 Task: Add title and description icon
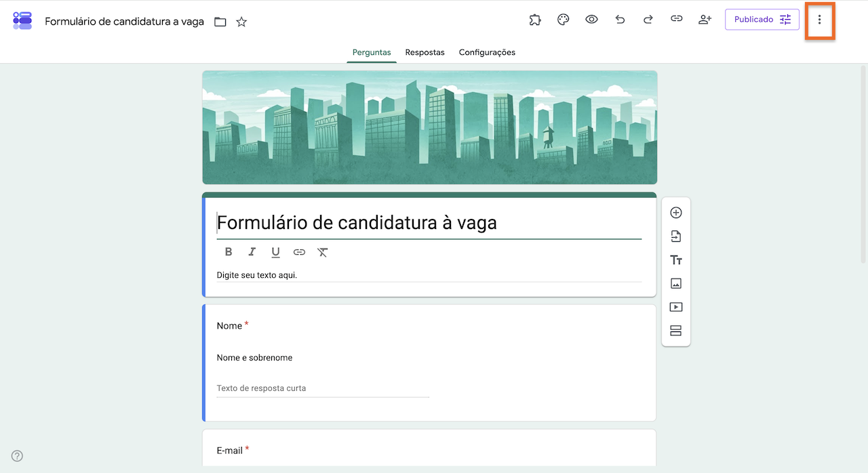(x=675, y=260)
